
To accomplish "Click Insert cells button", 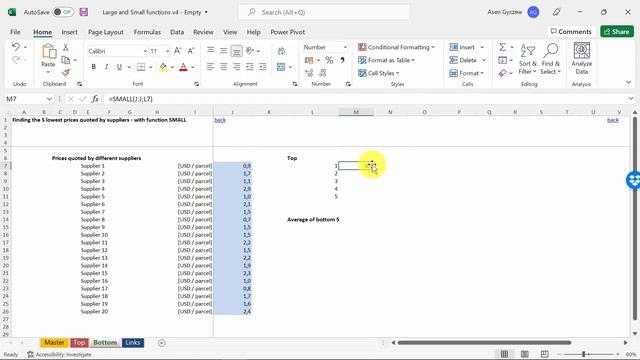I will [462, 47].
